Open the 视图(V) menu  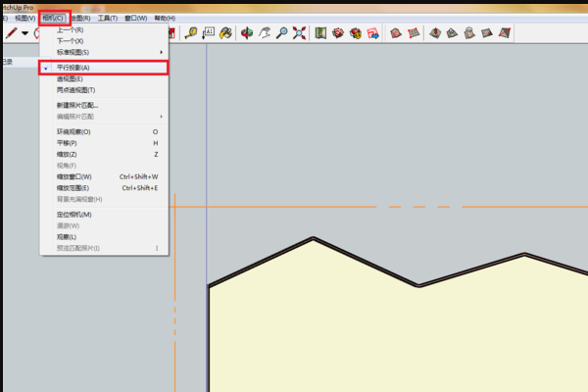25,18
